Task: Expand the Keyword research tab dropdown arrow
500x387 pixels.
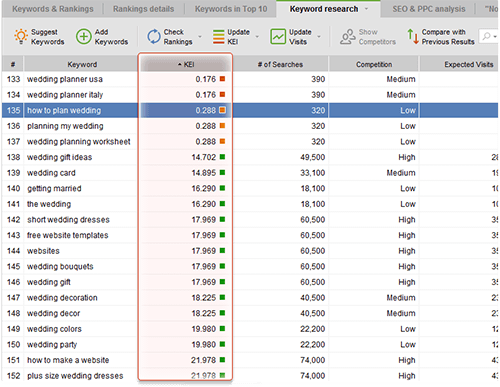Action: point(366,9)
